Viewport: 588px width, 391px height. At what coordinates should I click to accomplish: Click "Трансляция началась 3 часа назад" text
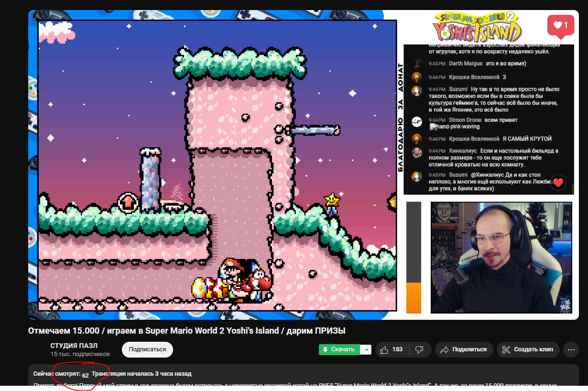click(x=142, y=374)
